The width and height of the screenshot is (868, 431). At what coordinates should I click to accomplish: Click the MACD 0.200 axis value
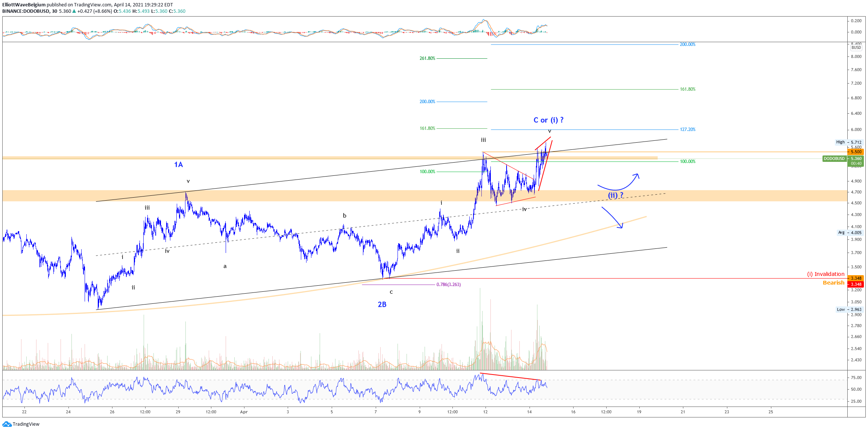click(x=856, y=21)
